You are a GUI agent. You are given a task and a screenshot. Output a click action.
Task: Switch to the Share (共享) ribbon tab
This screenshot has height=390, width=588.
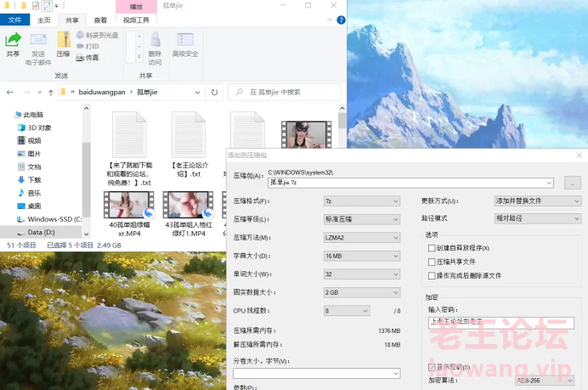click(72, 20)
